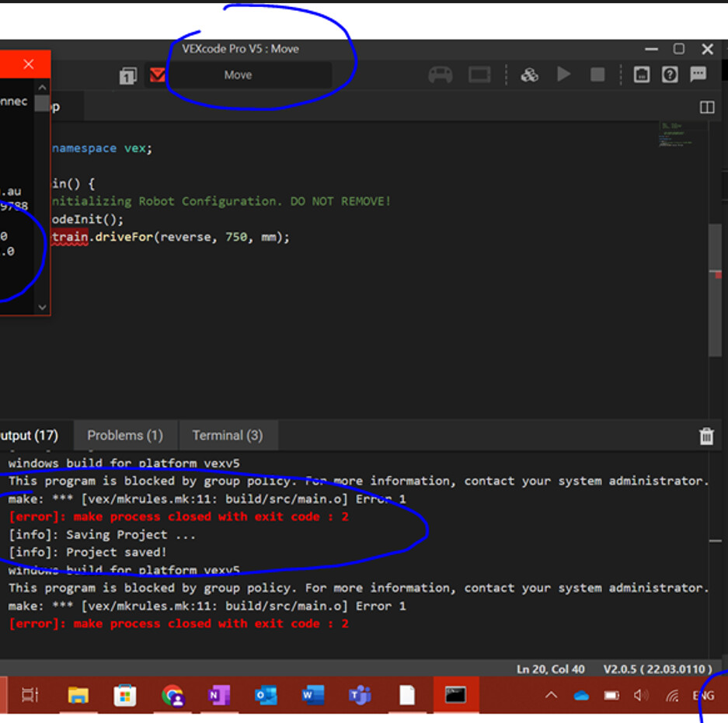This screenshot has width=728, height=723.
Task: Click the first red make process error line
Action: point(179,516)
